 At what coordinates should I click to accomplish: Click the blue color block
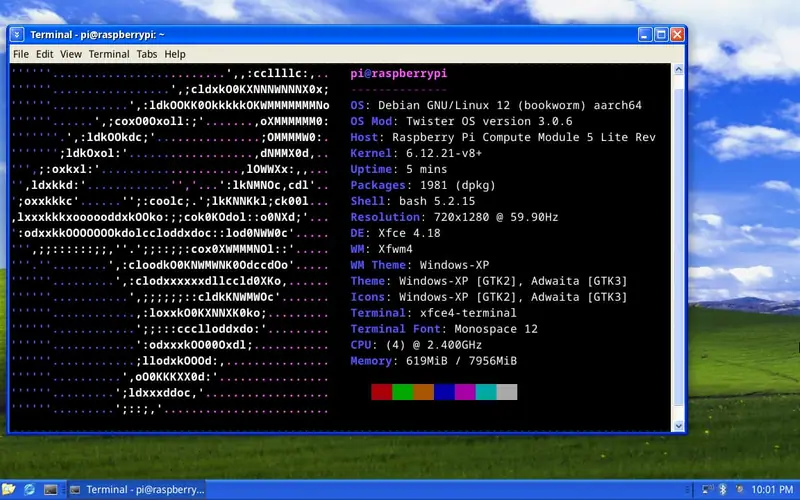pos(444,392)
